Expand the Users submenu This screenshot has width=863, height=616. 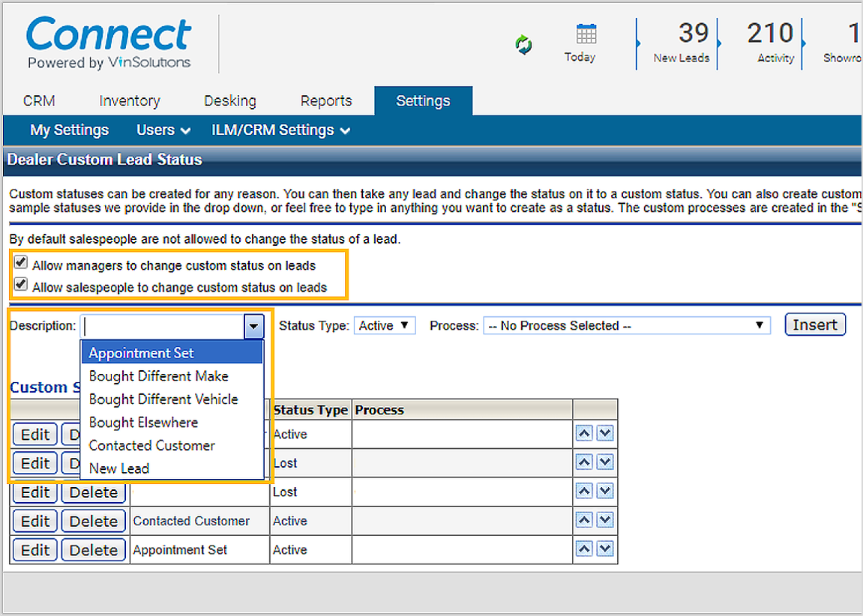163,130
